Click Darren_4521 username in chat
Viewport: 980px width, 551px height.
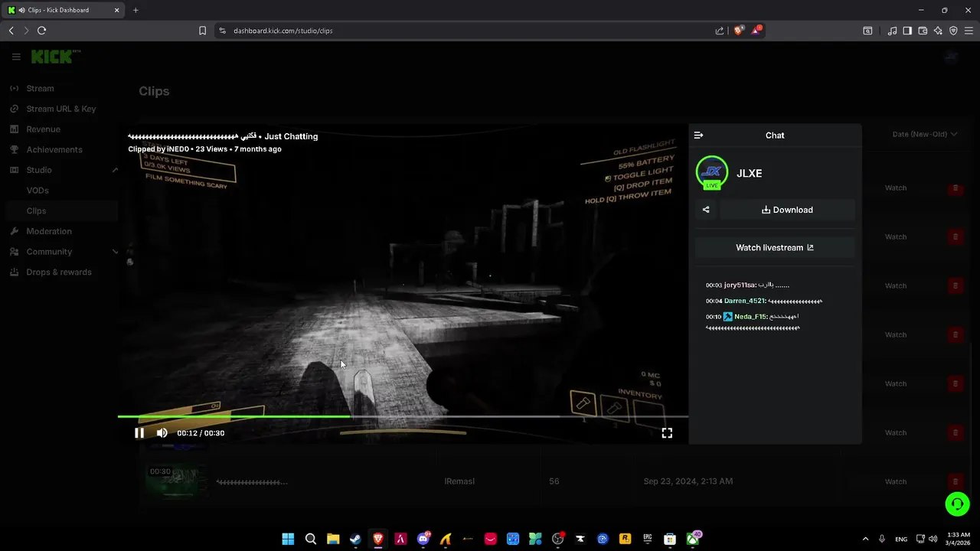pyautogui.click(x=744, y=301)
